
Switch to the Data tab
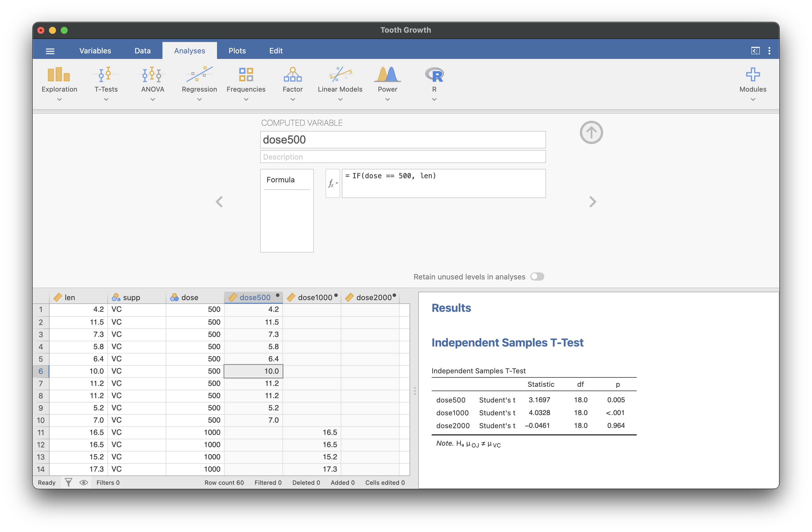[142, 51]
